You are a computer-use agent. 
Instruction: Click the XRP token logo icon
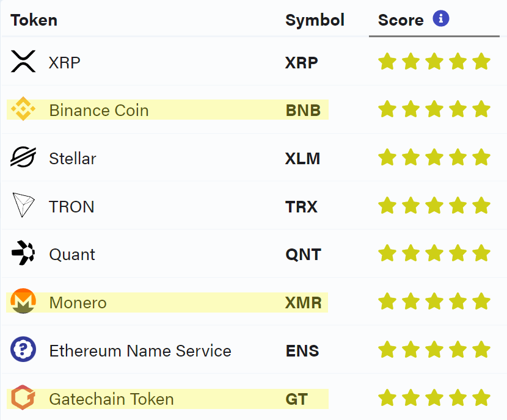(23, 61)
